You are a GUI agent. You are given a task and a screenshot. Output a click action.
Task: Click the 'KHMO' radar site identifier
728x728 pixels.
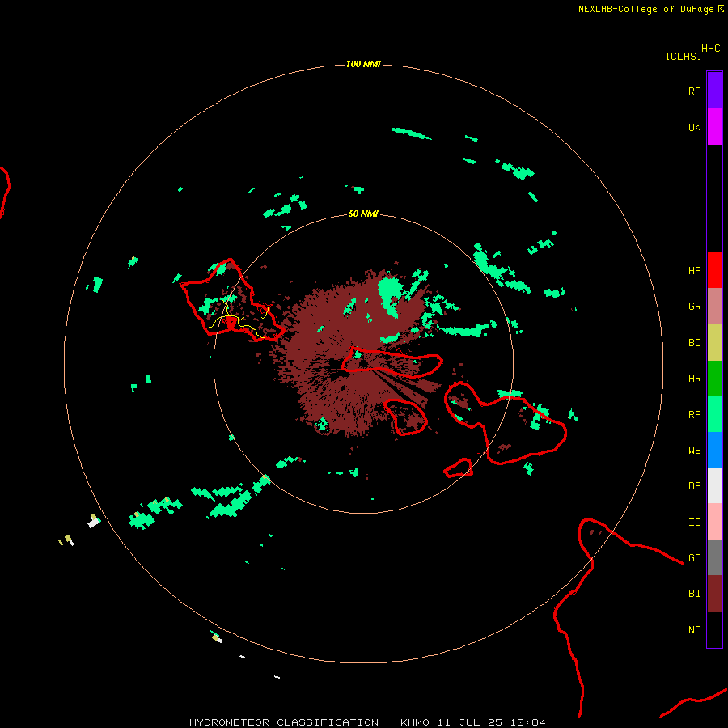tap(414, 722)
